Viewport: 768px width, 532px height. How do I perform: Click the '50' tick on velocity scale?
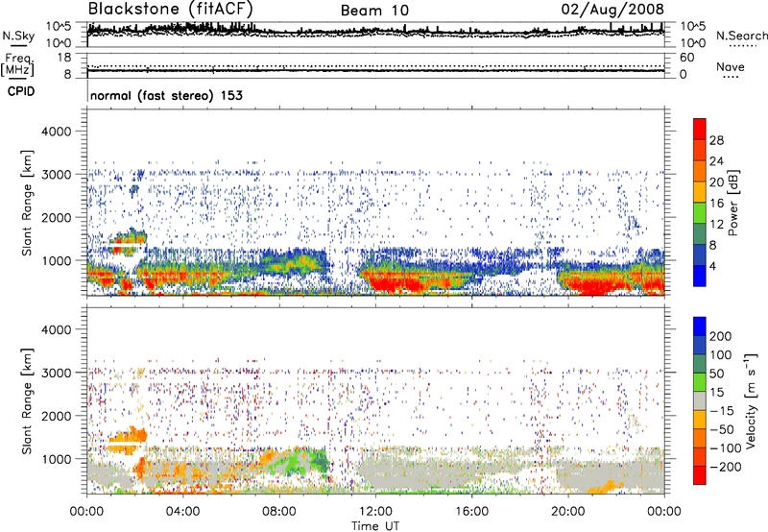[x=716, y=374]
